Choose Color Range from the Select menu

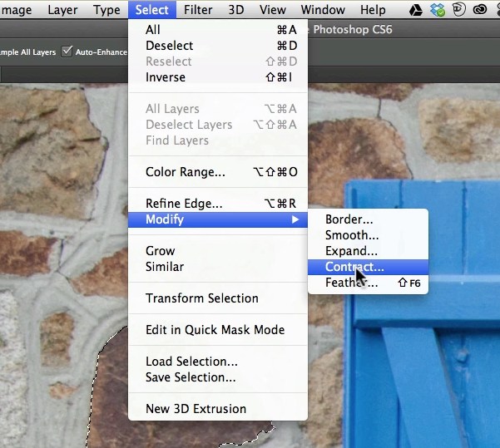pos(185,172)
